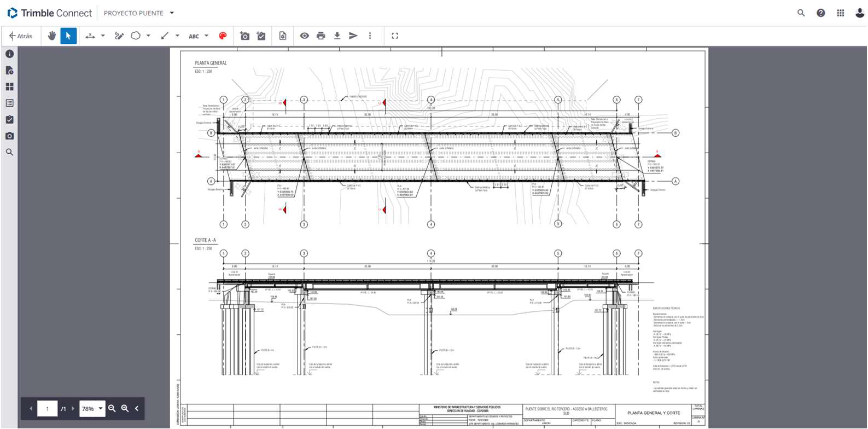Viewport: 868px width, 429px height.
Task: Open the global search in the header
Action: point(801,13)
